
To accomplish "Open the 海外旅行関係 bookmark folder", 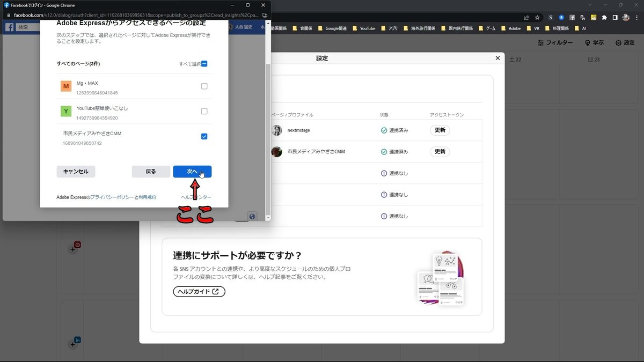I will click(x=420, y=28).
